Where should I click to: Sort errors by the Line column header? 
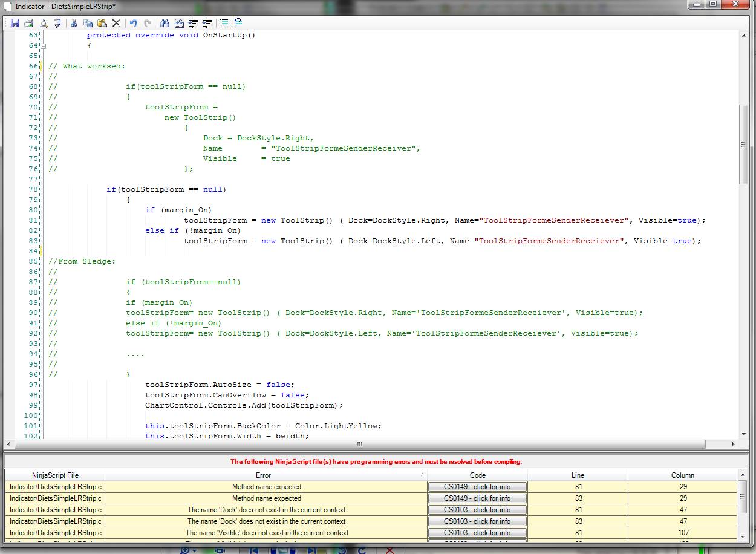(x=577, y=475)
